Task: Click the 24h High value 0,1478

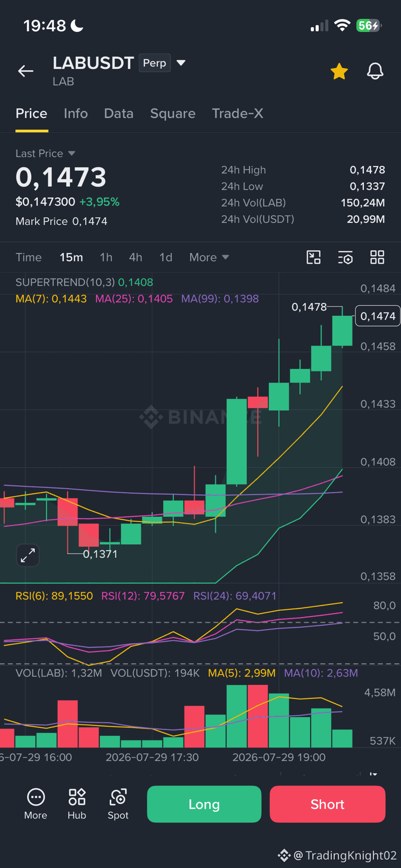Action: point(368,170)
